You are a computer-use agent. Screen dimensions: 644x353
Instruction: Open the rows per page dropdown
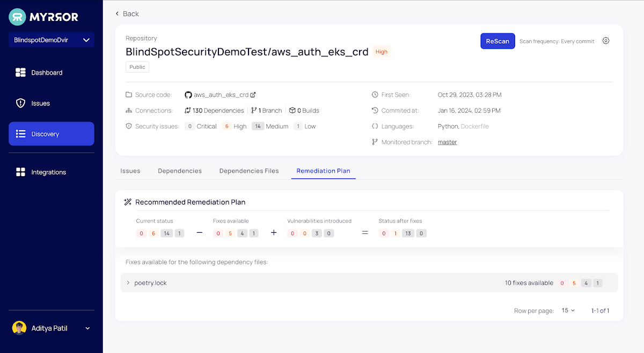(568, 311)
